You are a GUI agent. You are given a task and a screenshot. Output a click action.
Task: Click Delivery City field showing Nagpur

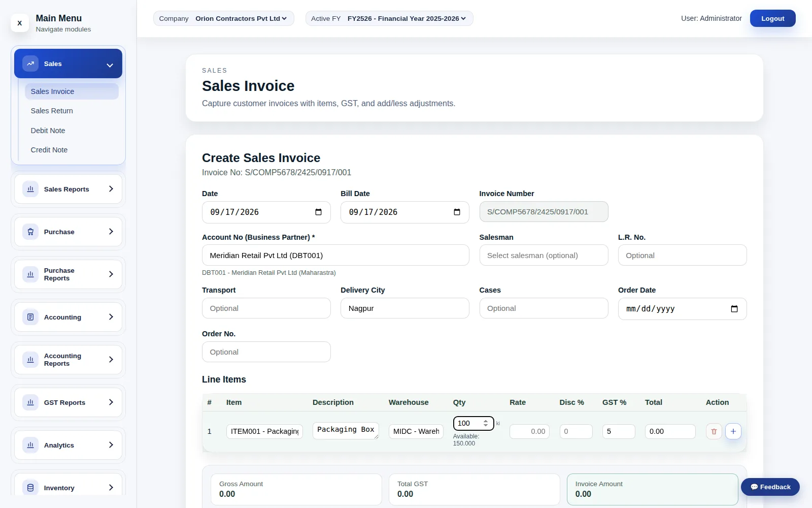tap(404, 308)
